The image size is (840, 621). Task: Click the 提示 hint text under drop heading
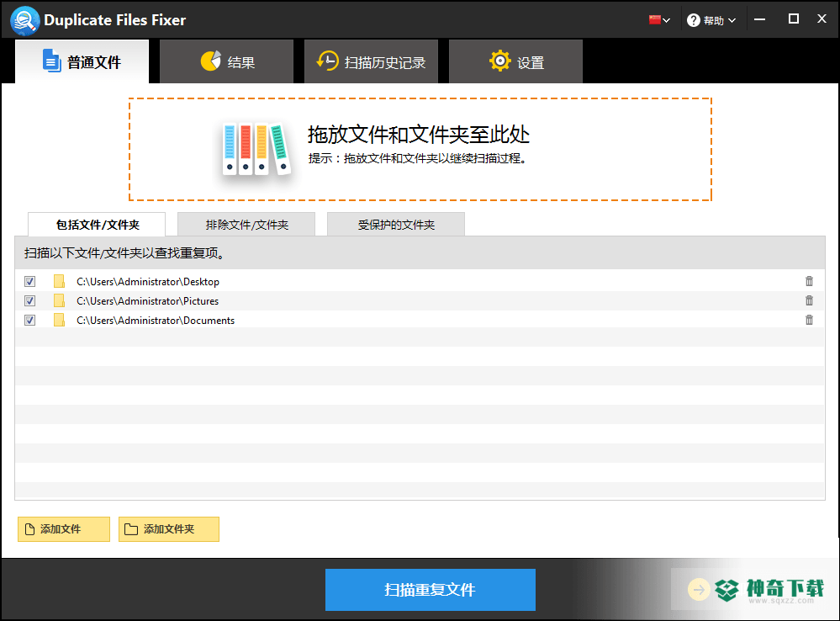[x=419, y=158]
